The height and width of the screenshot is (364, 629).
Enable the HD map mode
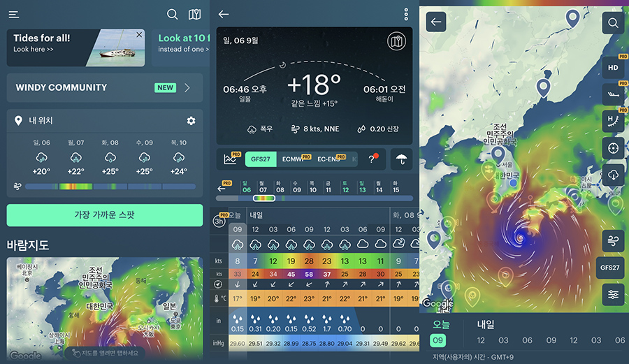[613, 67]
